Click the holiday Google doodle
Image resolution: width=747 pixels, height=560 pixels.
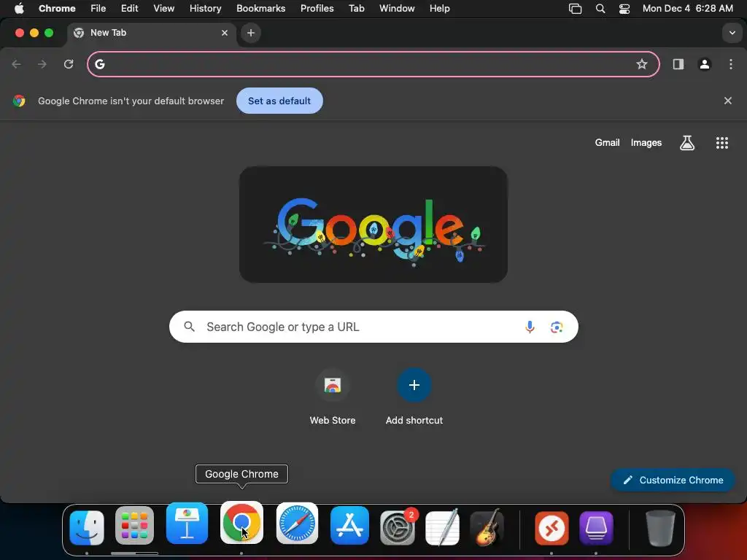coord(373,225)
